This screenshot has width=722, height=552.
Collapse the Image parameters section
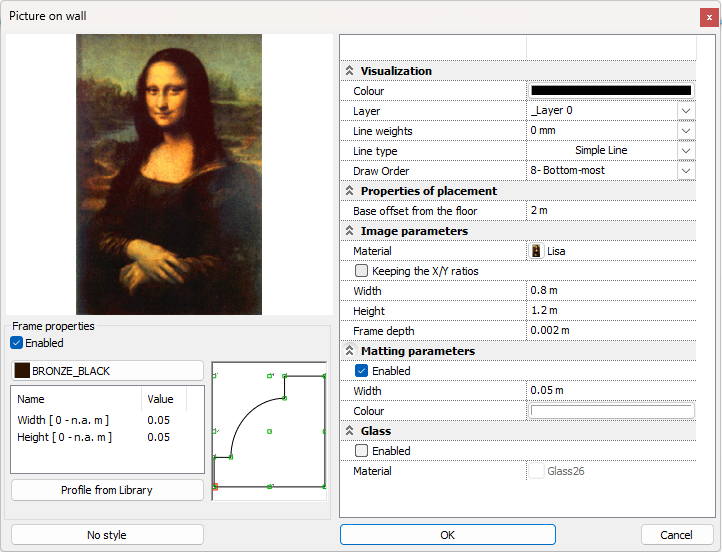[350, 231]
